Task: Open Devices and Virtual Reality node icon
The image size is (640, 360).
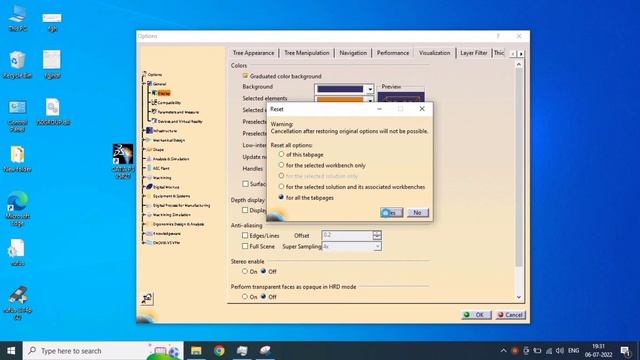Action: (x=154, y=121)
